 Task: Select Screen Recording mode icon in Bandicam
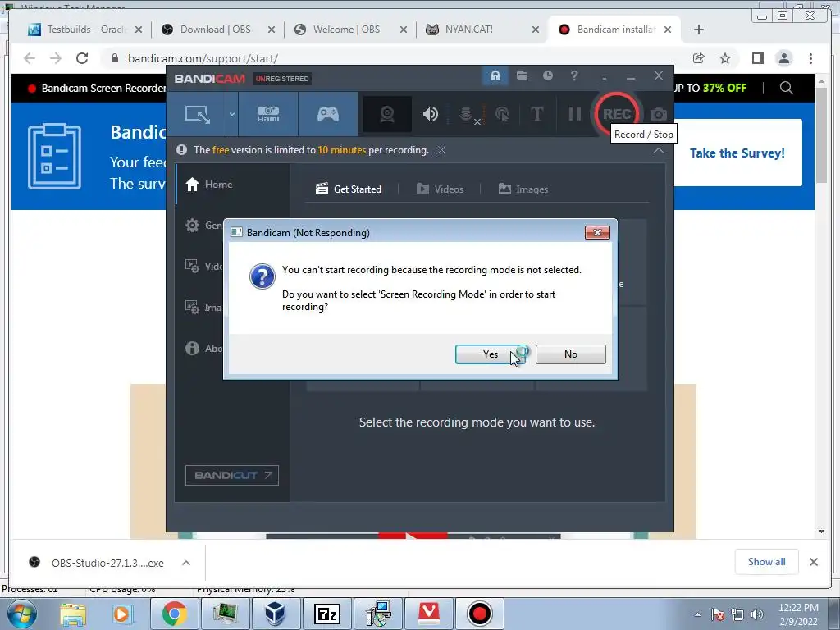[x=197, y=114]
